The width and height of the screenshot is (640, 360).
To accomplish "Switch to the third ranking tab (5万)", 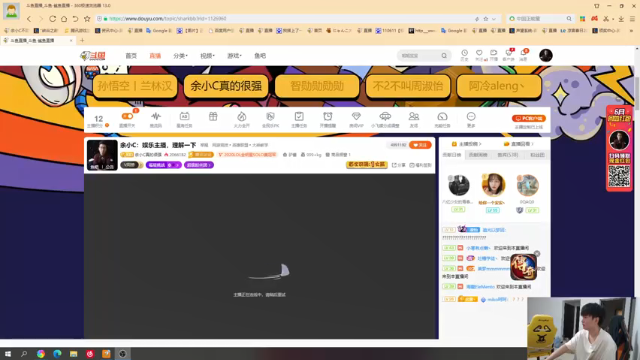I will pos(508,155).
